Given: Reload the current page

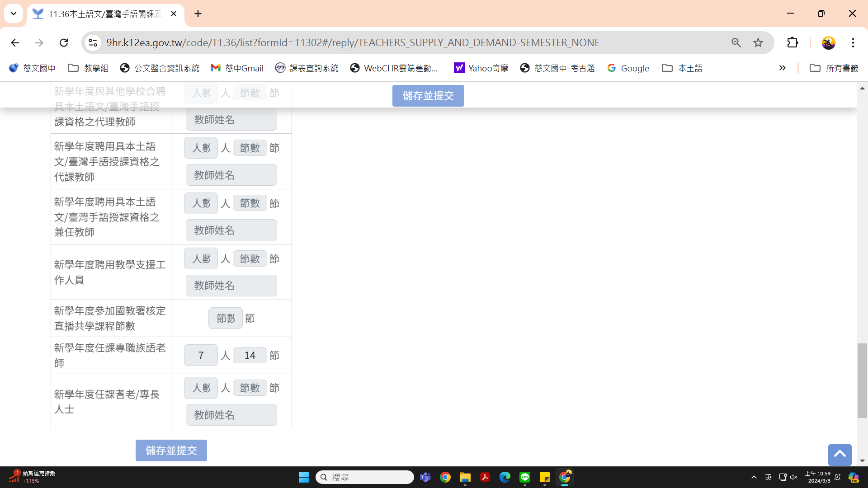Looking at the screenshot, I should click(64, 42).
